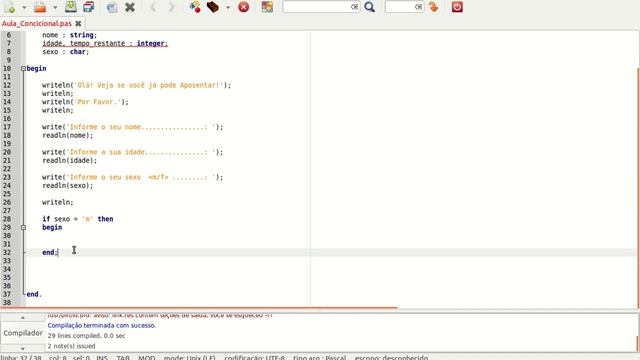The height and width of the screenshot is (360, 640).
Task: Click the "if sexo = 'm' then" line
Action: pyautogui.click(x=78, y=219)
